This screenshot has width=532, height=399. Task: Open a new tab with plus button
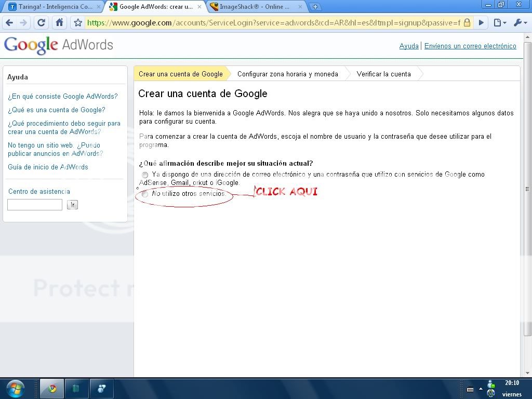pos(315,6)
